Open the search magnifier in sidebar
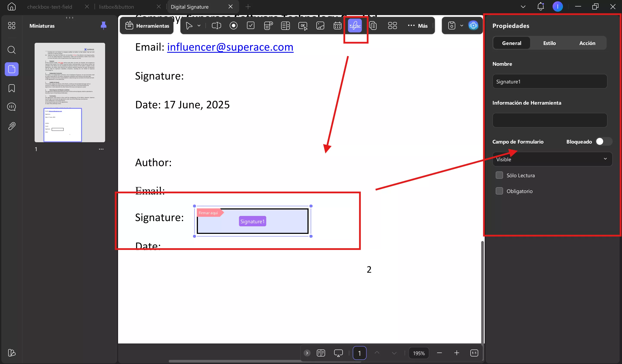The height and width of the screenshot is (364, 622). pos(12,50)
